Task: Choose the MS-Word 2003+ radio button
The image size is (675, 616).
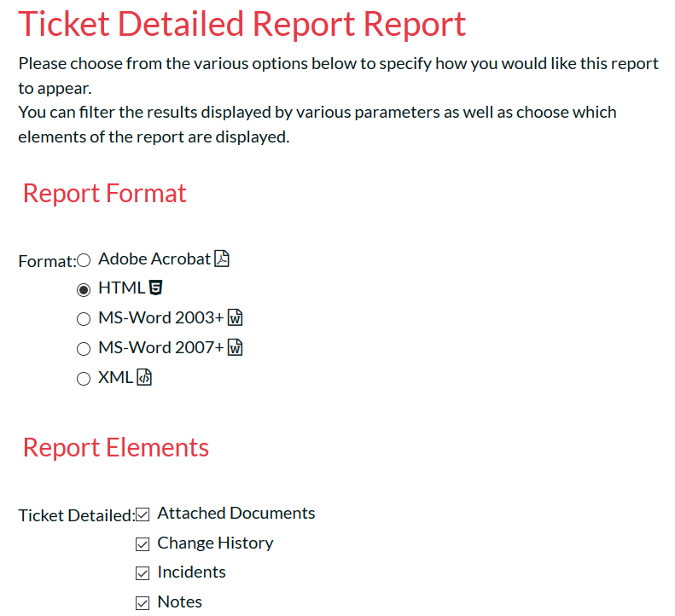Action: [x=84, y=320]
